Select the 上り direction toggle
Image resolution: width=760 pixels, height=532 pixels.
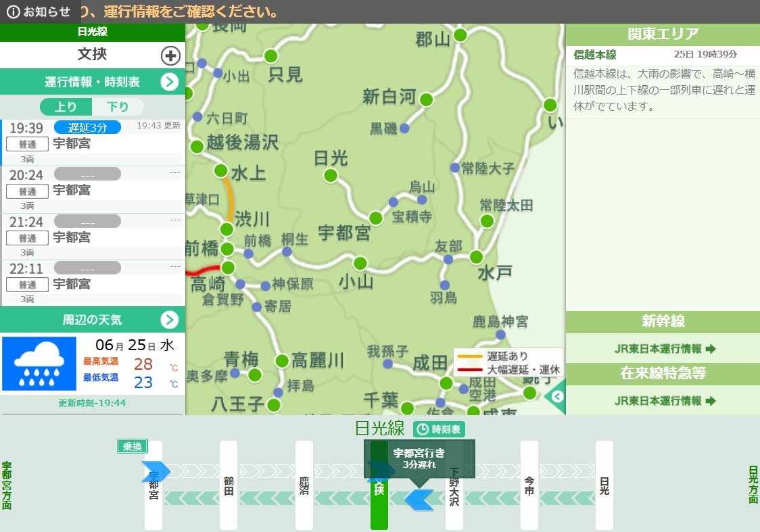[x=66, y=107]
